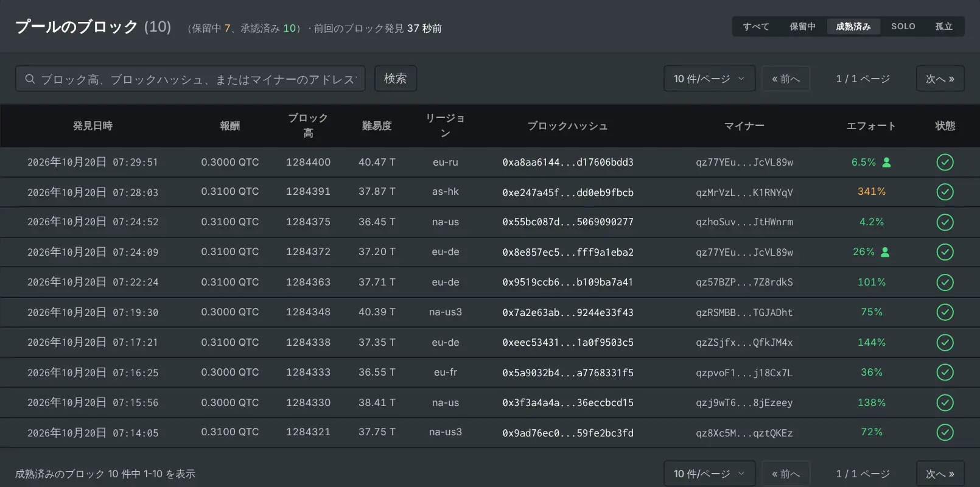Image resolution: width=980 pixels, height=487 pixels.
Task: Switch to the 孤立 filter tab
Action: pyautogui.click(x=944, y=27)
